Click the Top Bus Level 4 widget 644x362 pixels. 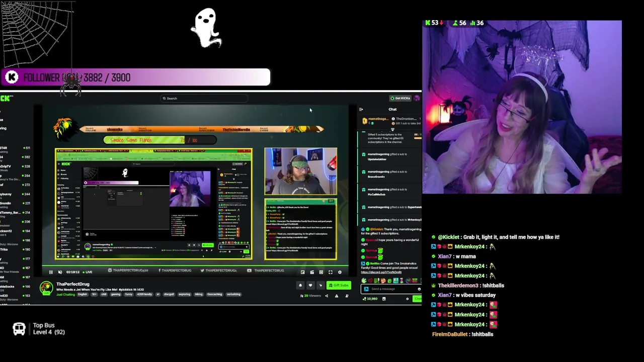tap(39, 329)
